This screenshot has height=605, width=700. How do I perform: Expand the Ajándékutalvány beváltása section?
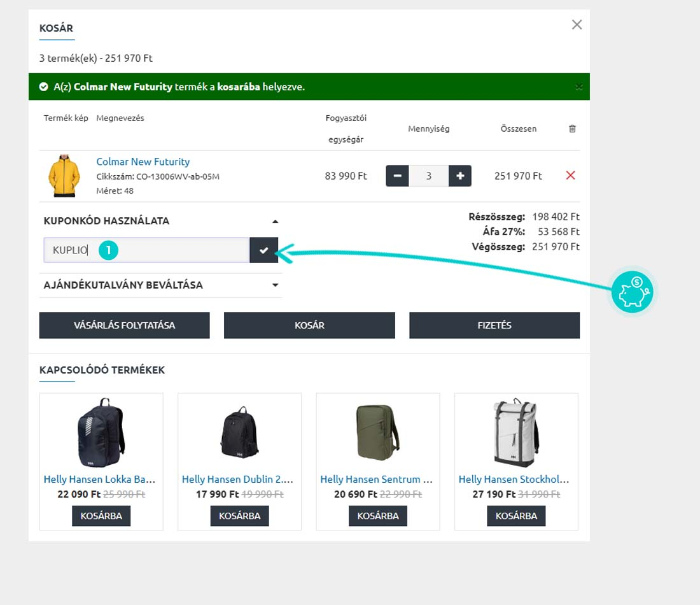275,285
